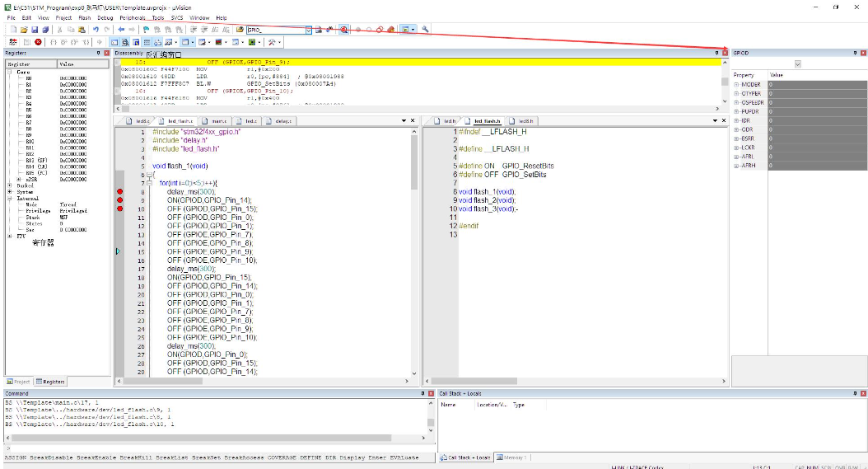
Task: Expand the Banked register group
Action: click(x=10, y=185)
